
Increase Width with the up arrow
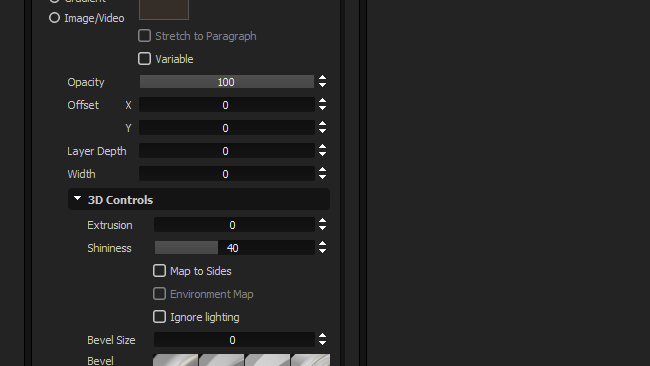click(323, 170)
